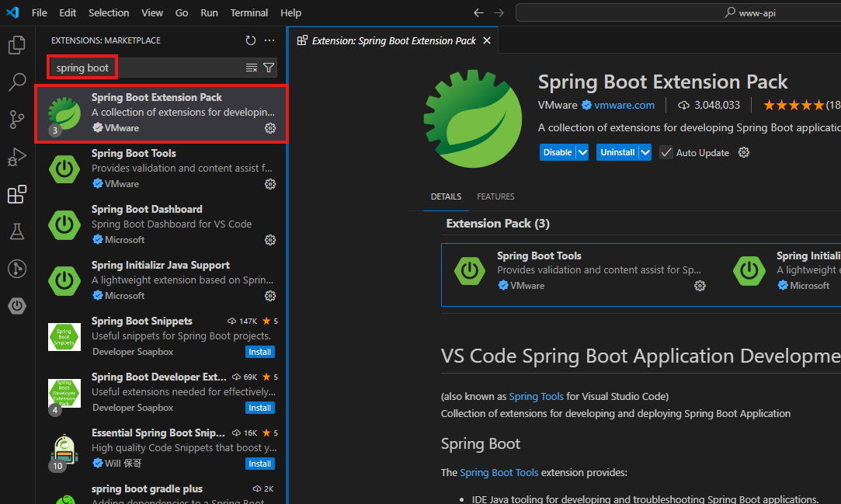Viewport: 841px width, 504px height.
Task: Open the Help menu
Action: tap(290, 13)
